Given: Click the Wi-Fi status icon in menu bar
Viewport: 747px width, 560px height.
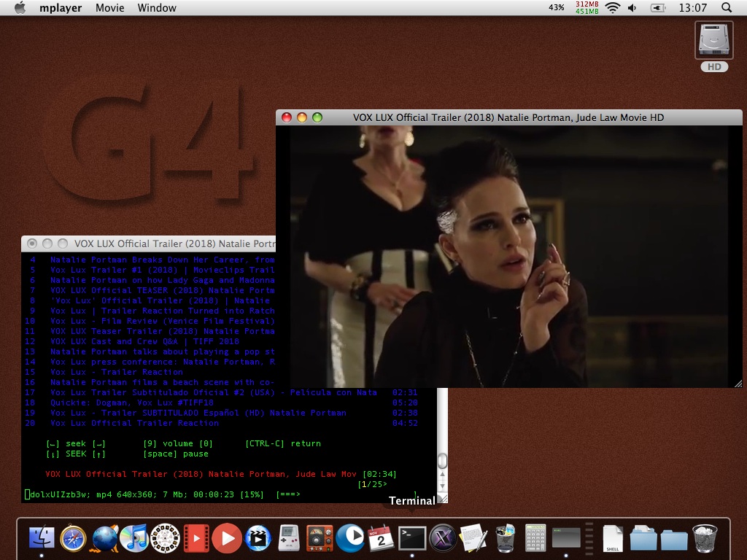Looking at the screenshot, I should pos(613,7).
